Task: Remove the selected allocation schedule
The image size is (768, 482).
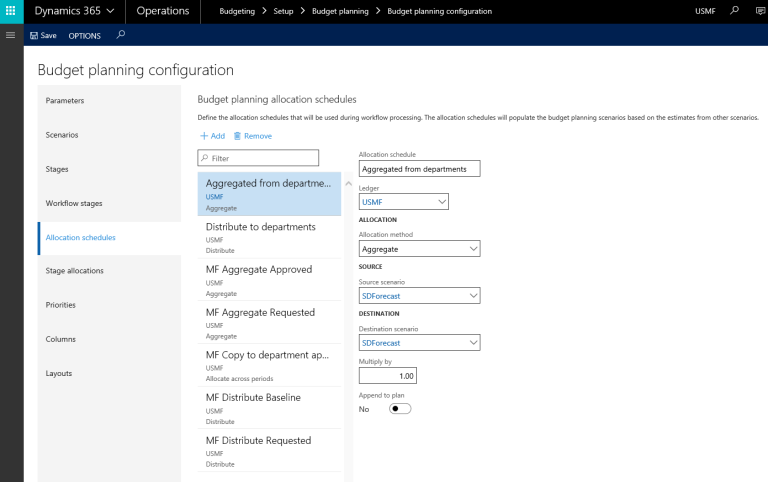Action: 252,135
